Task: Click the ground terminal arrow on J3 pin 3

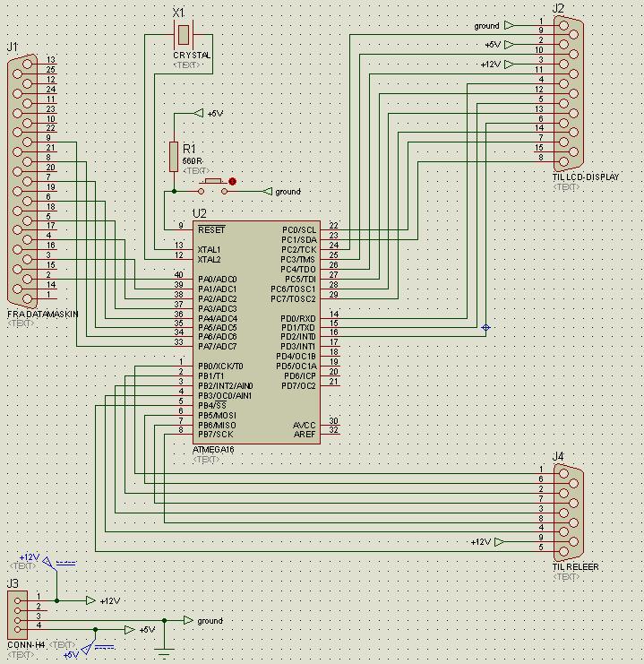Action: [188, 620]
